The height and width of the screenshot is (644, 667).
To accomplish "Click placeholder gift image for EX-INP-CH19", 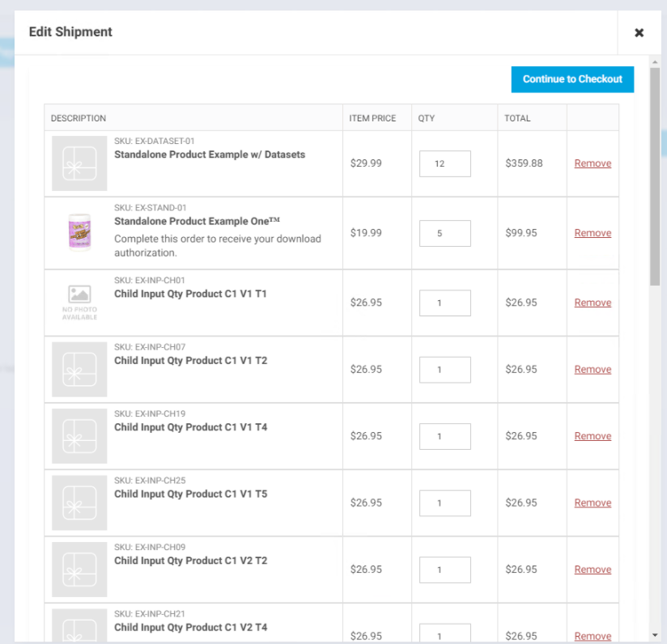I will pyautogui.click(x=79, y=436).
